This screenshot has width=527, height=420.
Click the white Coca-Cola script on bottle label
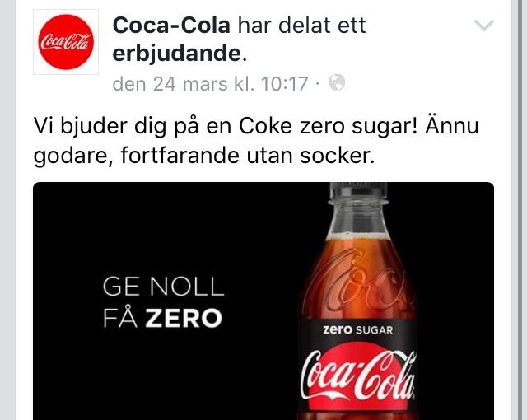coord(357,375)
